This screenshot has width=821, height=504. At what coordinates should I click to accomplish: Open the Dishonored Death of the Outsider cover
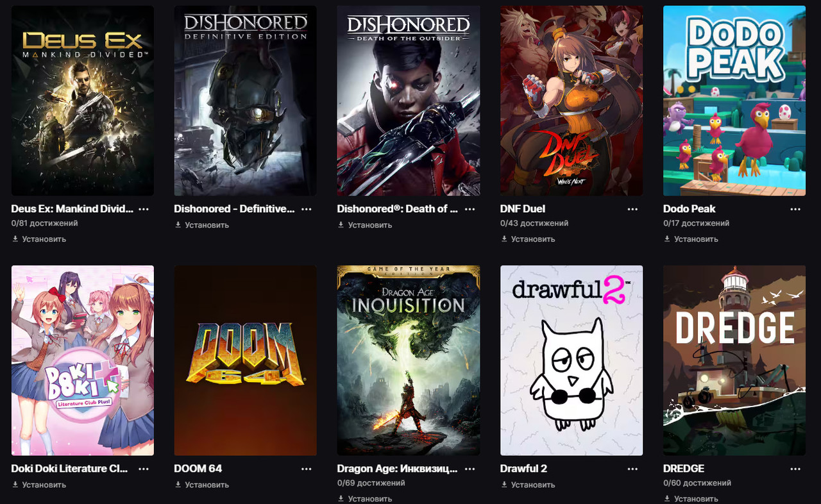pyautogui.click(x=409, y=101)
